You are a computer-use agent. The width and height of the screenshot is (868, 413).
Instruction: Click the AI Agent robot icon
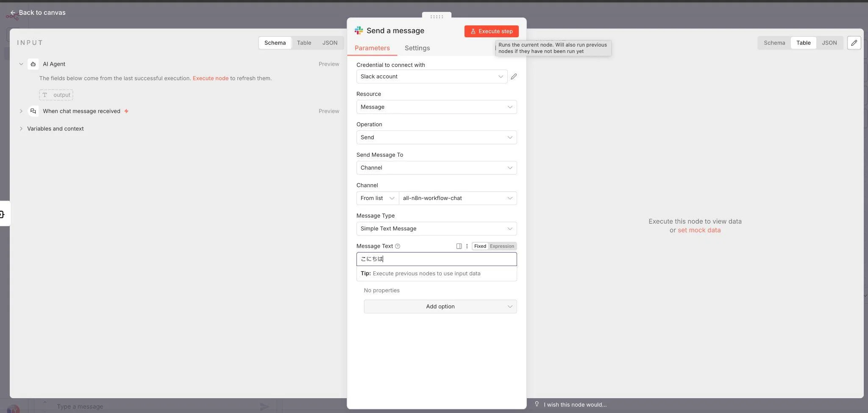pyautogui.click(x=33, y=64)
